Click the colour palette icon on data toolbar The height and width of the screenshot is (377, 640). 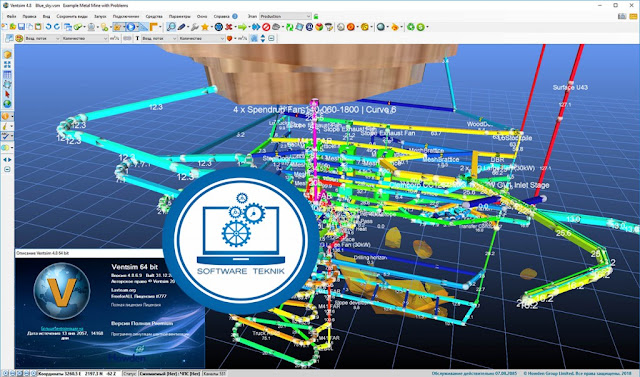[x=19, y=38]
